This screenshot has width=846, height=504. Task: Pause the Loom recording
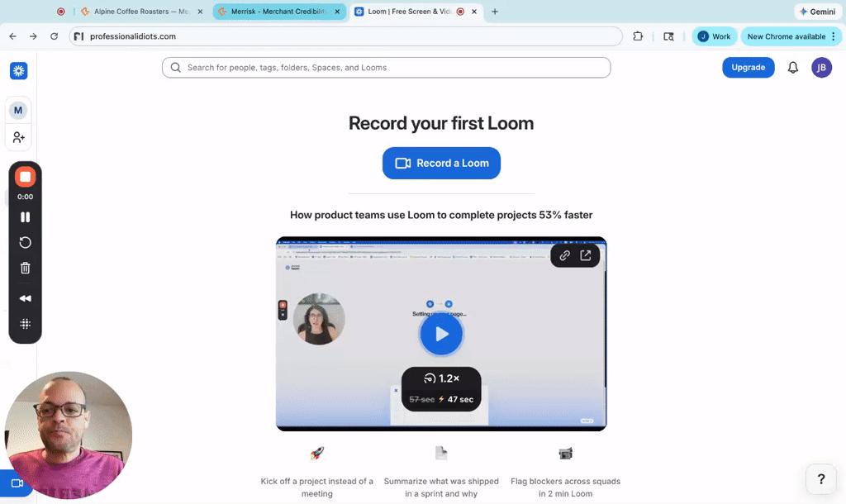click(25, 217)
